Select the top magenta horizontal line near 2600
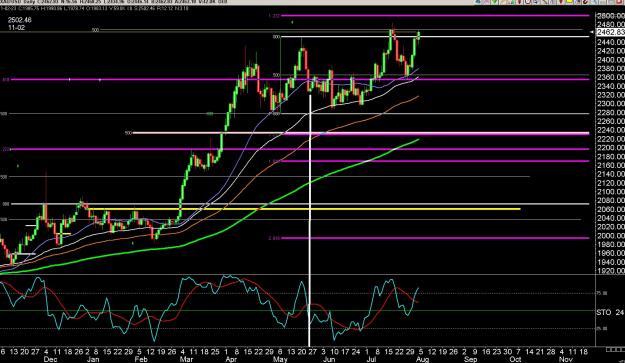 click(435, 16)
